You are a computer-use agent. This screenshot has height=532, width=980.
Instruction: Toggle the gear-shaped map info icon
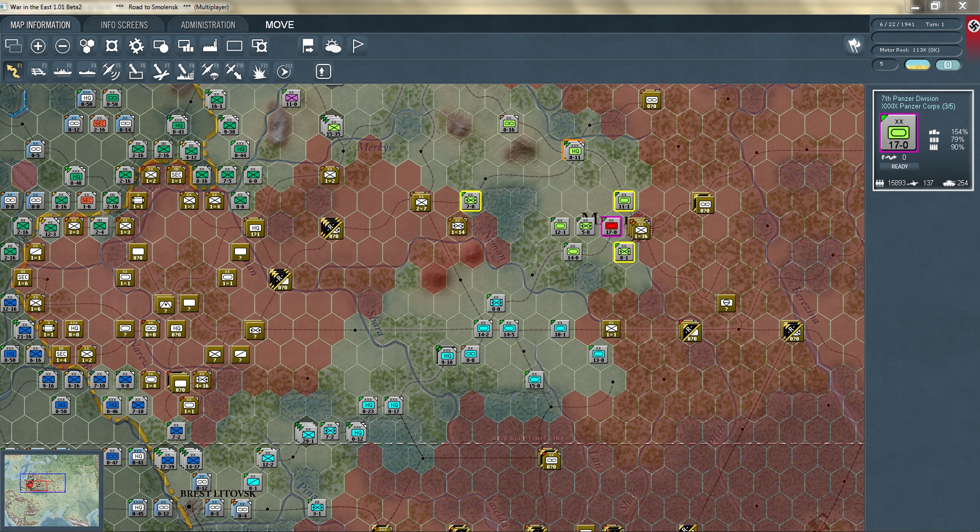pos(136,46)
